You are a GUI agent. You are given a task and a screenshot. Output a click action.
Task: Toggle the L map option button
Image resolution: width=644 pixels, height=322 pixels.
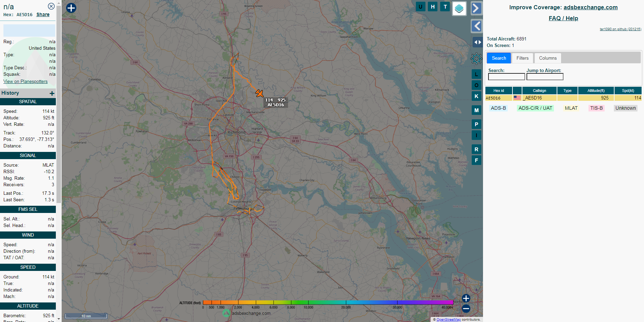pyautogui.click(x=476, y=74)
